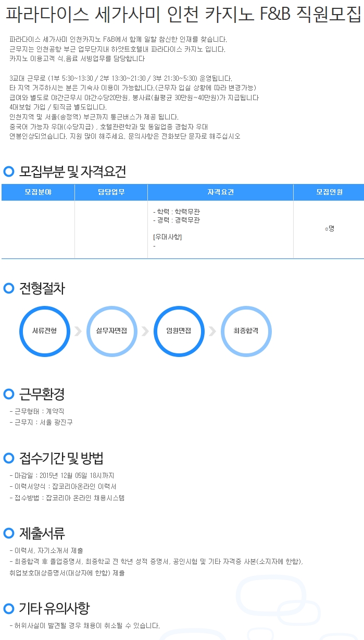Click the line 이력서양식 : 잡코리아온라인 이력서
The image size is (364, 640).
pos(63,486)
